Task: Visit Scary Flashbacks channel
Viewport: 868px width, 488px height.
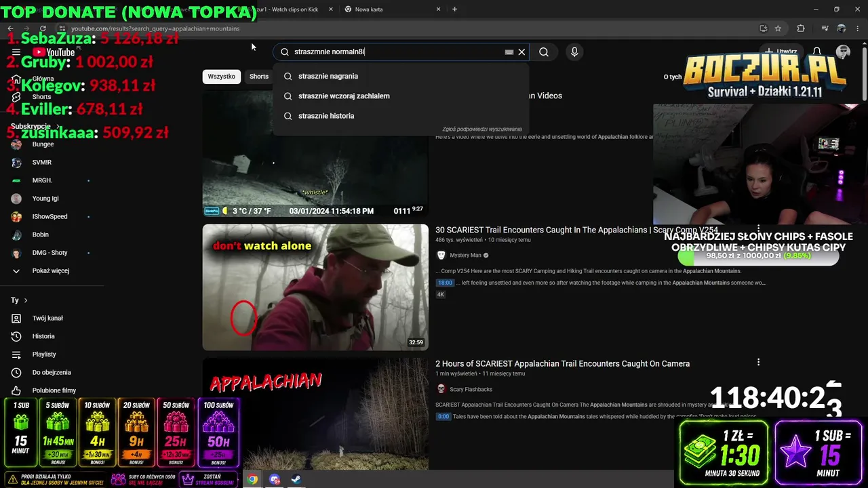Action: (471, 389)
